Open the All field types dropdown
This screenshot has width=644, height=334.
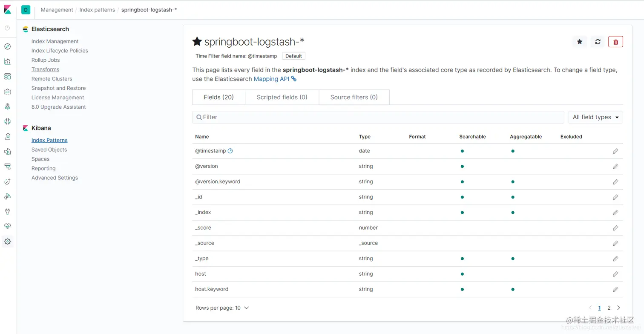(x=595, y=117)
